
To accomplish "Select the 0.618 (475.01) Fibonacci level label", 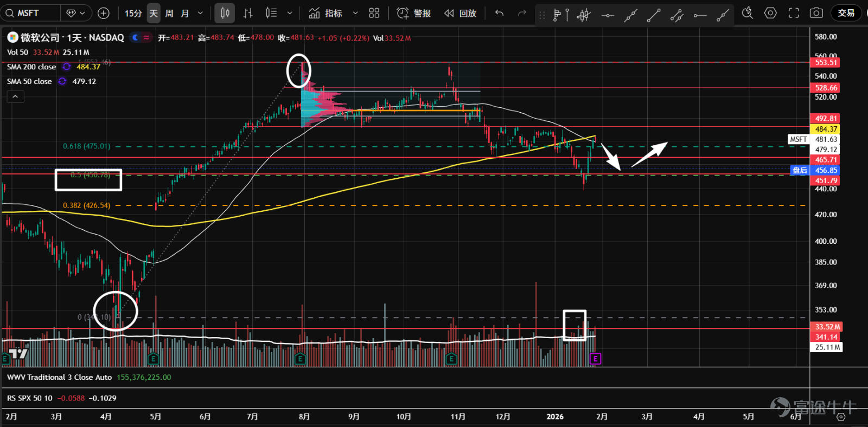I will pyautogui.click(x=86, y=146).
